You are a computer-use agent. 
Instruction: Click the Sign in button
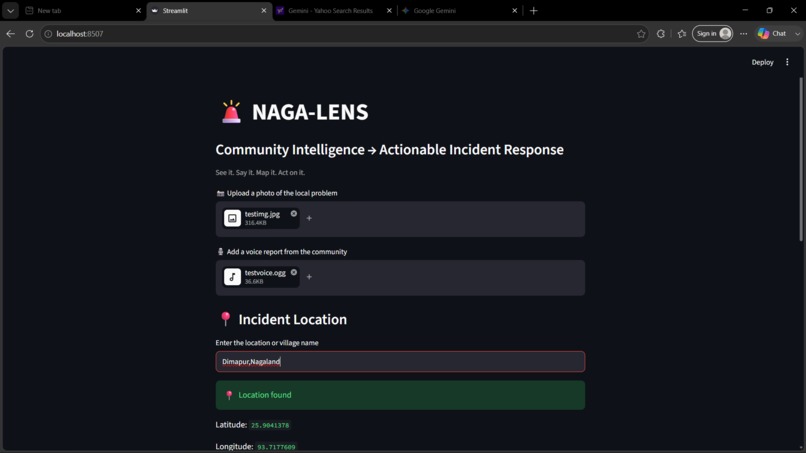click(712, 33)
